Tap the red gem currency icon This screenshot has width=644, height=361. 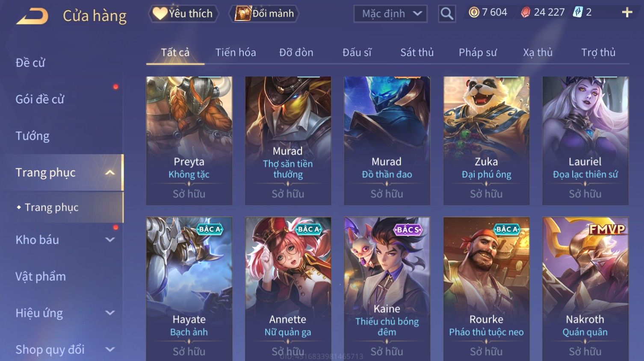(x=525, y=12)
